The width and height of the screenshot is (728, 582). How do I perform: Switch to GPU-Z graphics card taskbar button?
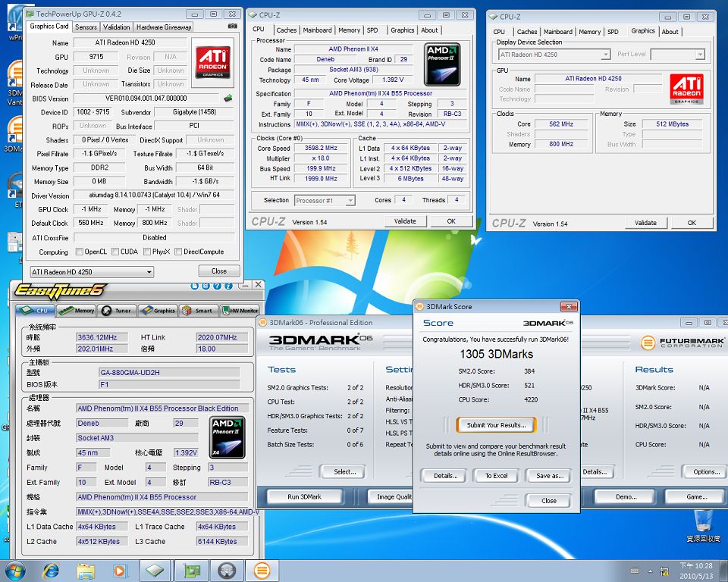coord(191,571)
